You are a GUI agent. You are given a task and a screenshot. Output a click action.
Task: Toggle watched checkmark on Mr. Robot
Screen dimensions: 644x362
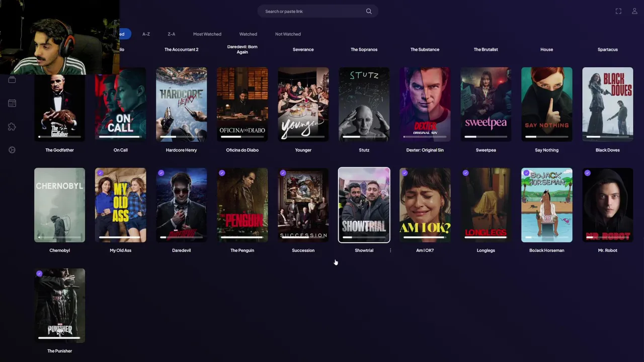coord(587,173)
